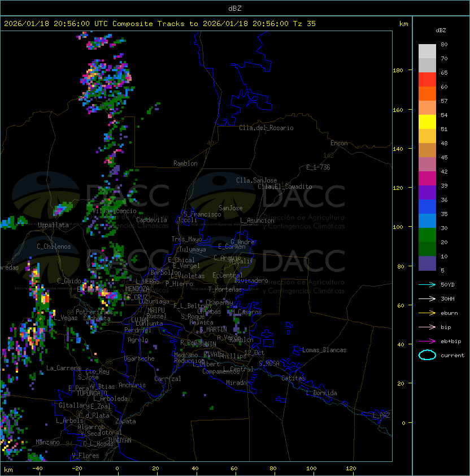This screenshot has width=470, height=476.
Task: Click the 'MENDOZA' city label
Action: coord(137,289)
